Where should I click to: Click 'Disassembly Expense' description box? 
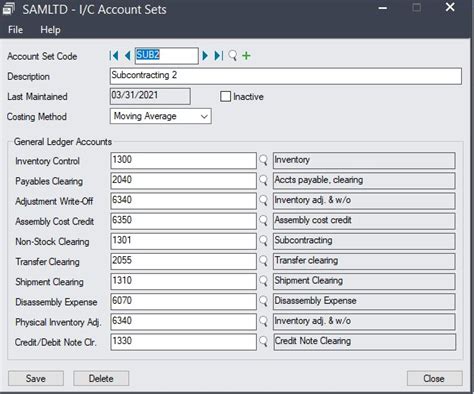click(x=364, y=301)
